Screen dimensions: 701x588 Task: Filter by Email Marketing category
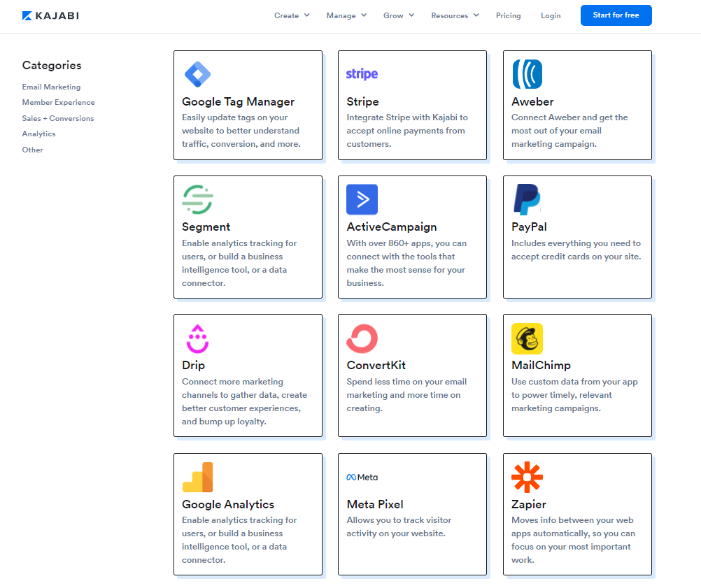click(x=51, y=87)
